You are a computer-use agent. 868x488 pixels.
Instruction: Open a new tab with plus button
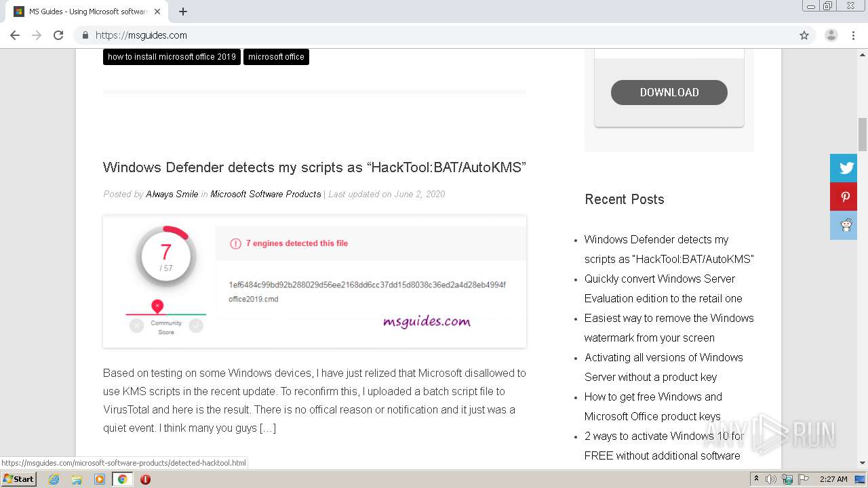coord(183,12)
